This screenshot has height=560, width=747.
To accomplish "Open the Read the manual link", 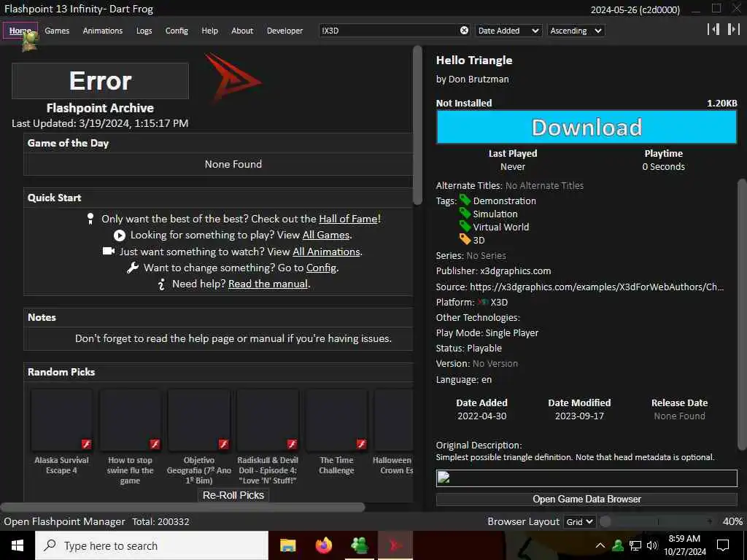I will [x=268, y=284].
